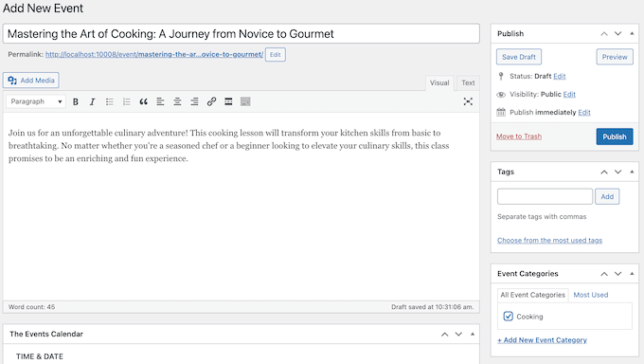Enter distraction-free writing mode

click(468, 101)
